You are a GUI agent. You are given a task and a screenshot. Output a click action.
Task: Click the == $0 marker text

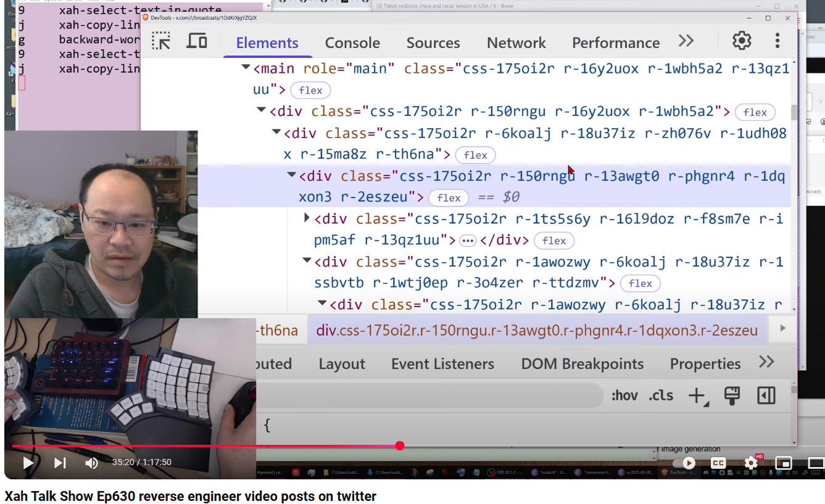click(x=499, y=197)
